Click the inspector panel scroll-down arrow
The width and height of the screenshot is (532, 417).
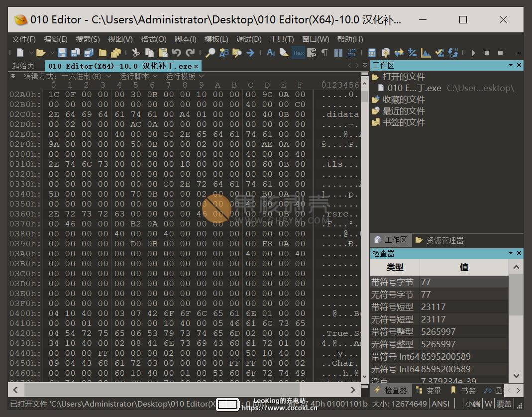[517, 376]
